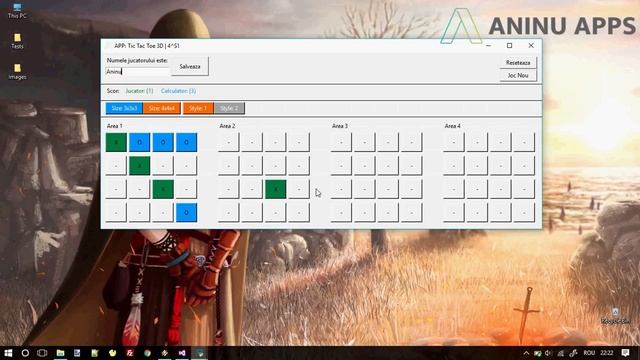Open the volume control in tray
The height and width of the screenshot is (360, 640).
pos(548,353)
